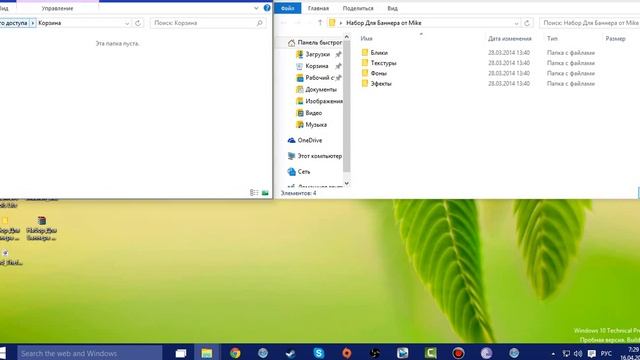Switch the РУС input language
The image size is (640, 360).
point(606,353)
